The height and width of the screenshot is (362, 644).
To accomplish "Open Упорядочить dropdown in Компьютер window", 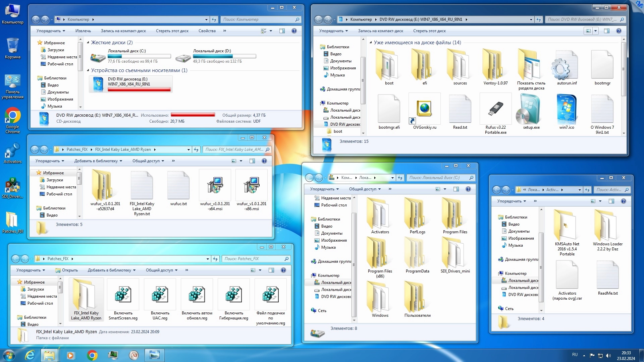I will [50, 31].
